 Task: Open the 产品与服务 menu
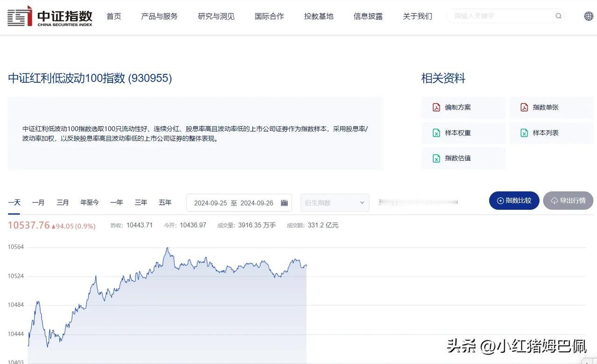159,16
